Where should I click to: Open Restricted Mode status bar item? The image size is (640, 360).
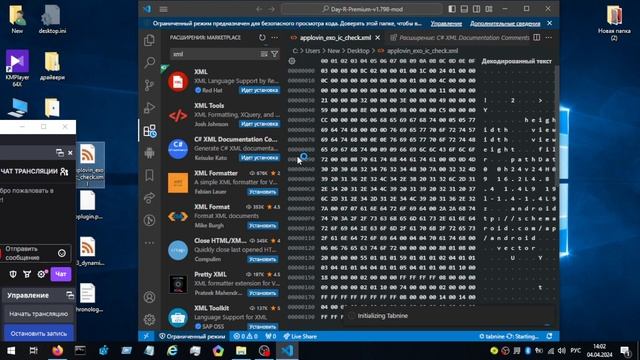click(192, 336)
